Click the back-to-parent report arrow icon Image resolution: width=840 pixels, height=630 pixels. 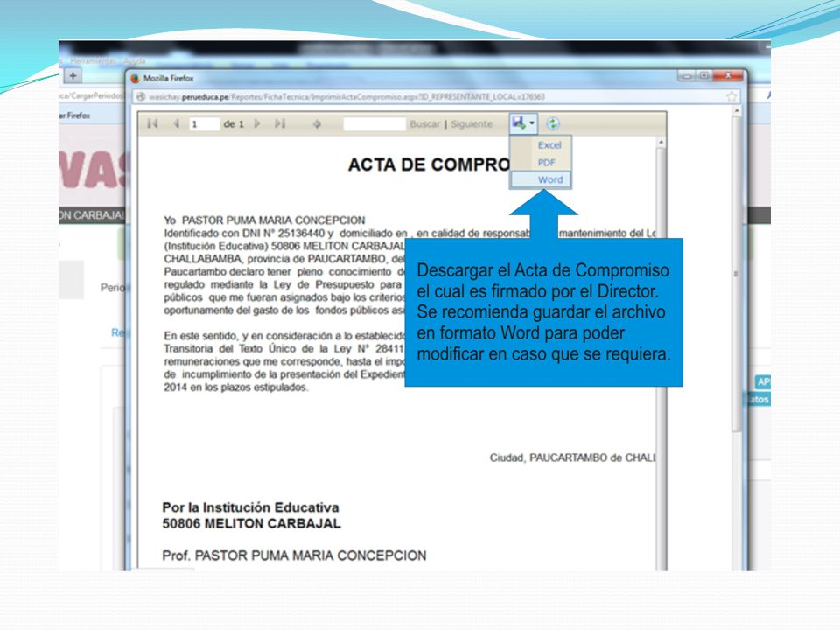click(x=317, y=123)
